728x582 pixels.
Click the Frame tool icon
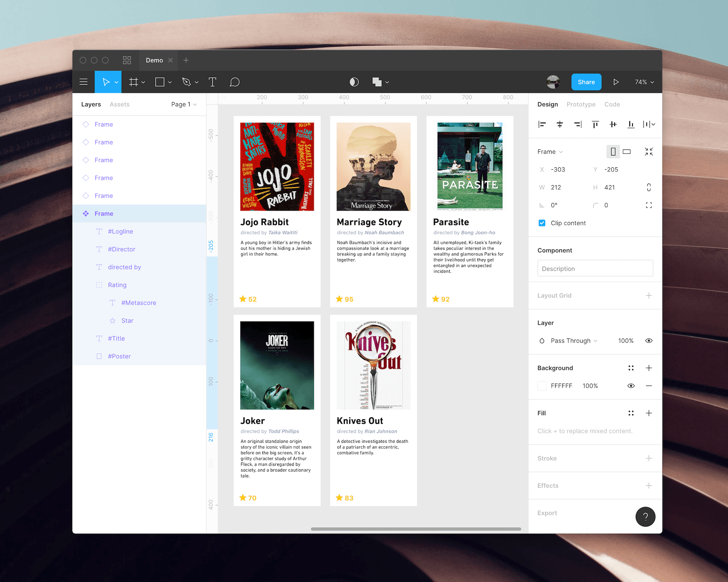click(x=133, y=82)
